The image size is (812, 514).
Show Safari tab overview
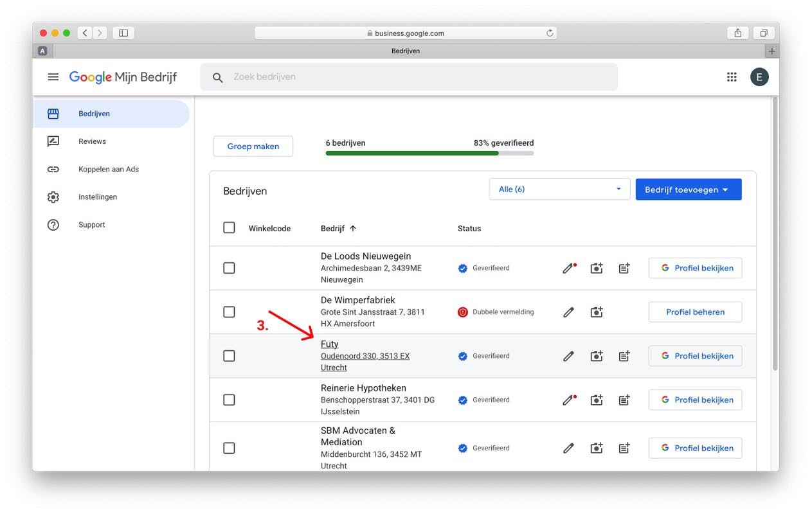764,33
